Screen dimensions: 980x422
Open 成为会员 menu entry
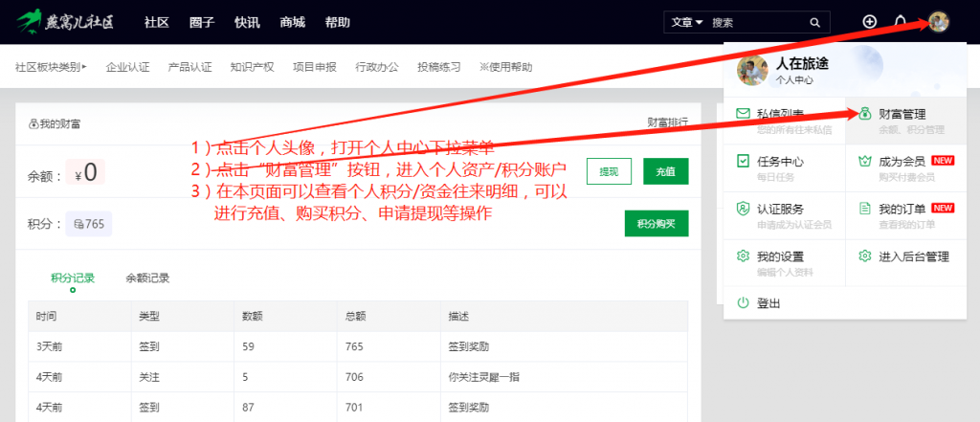[x=905, y=168]
